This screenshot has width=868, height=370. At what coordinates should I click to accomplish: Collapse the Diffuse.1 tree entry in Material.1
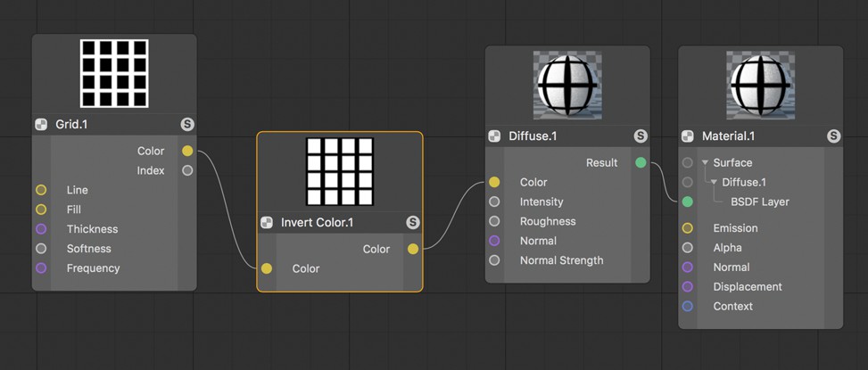point(714,183)
